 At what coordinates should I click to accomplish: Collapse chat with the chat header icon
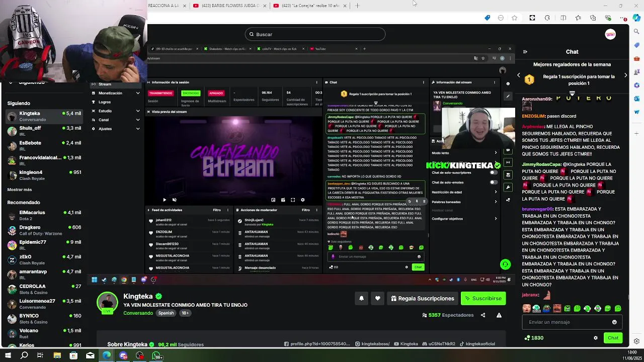(x=525, y=52)
